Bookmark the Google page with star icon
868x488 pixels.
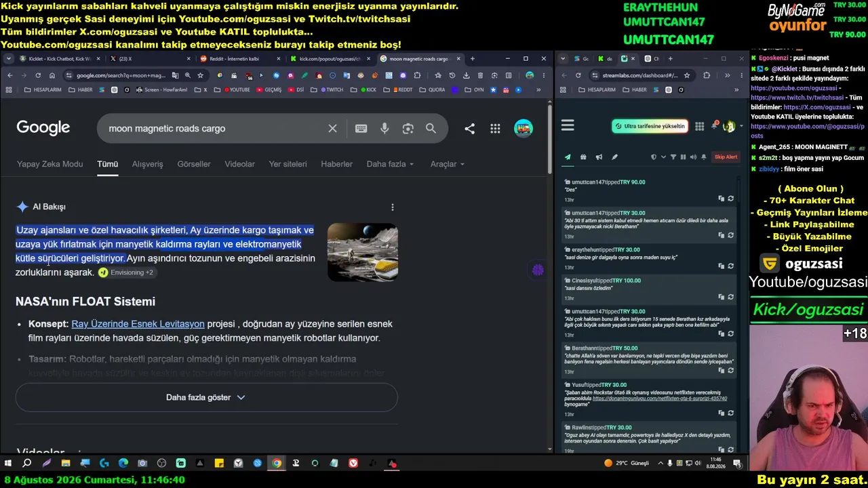(200, 75)
